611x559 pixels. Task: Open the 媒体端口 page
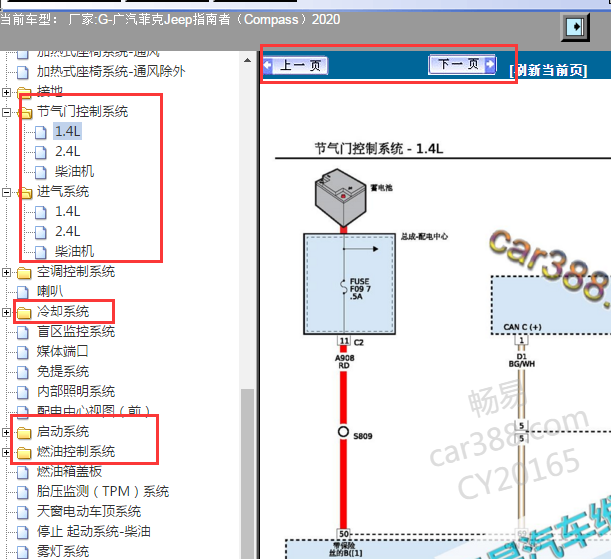[62, 351]
